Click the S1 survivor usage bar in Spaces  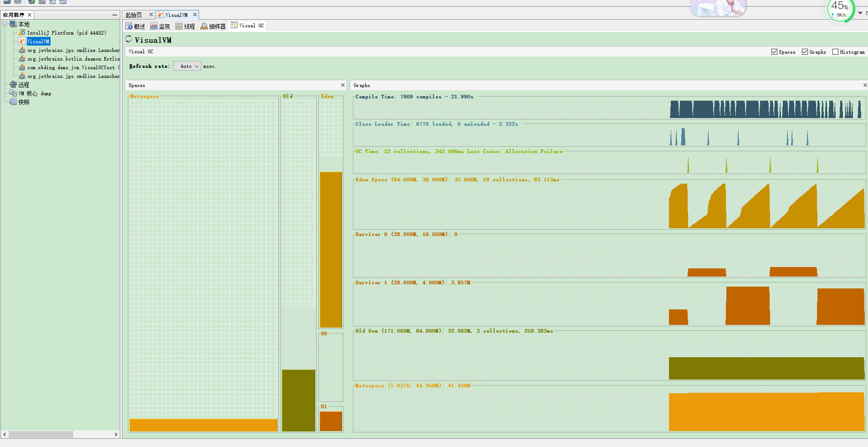point(331,421)
